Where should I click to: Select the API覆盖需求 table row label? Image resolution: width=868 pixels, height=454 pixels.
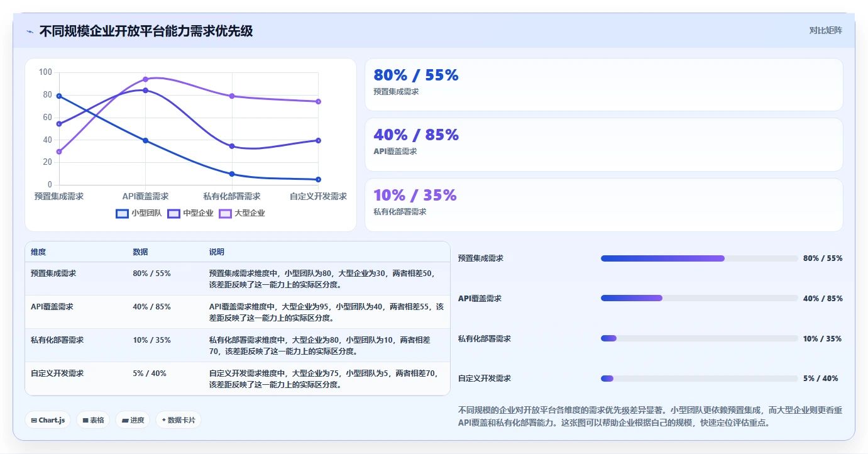click(x=52, y=307)
